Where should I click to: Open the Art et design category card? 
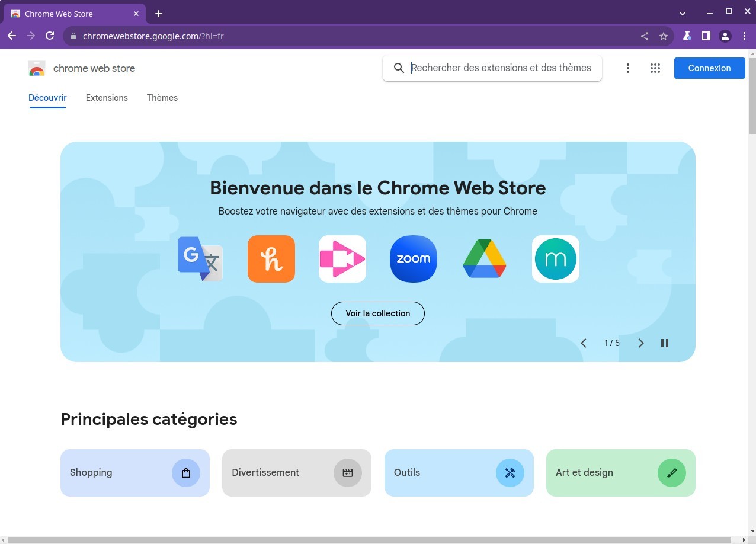point(621,473)
